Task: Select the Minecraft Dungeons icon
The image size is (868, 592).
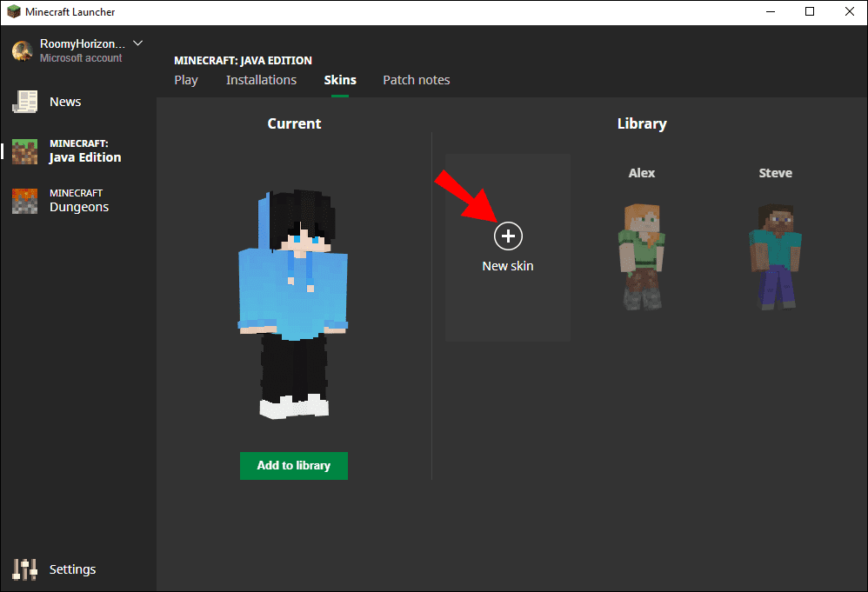Action: coord(24,201)
